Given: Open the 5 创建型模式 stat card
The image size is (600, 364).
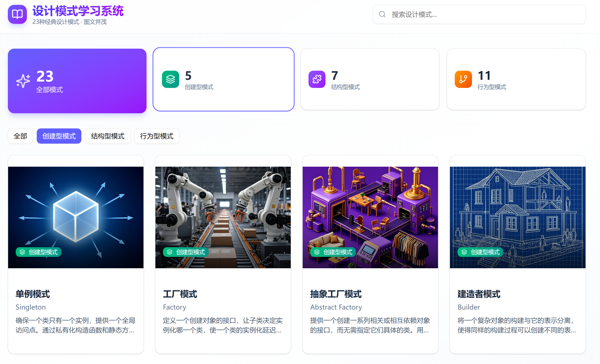Looking at the screenshot, I should 224,79.
